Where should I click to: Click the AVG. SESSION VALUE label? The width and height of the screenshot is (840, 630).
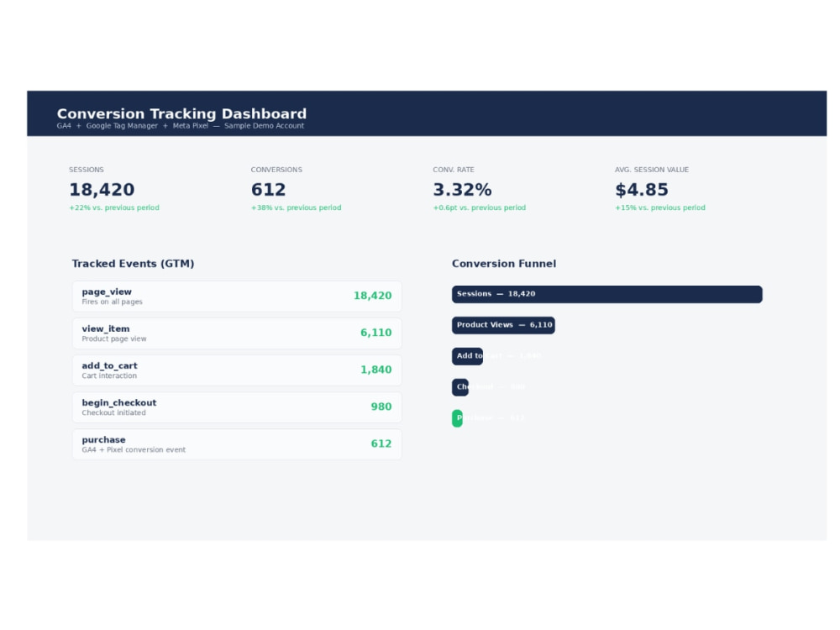[652, 170]
